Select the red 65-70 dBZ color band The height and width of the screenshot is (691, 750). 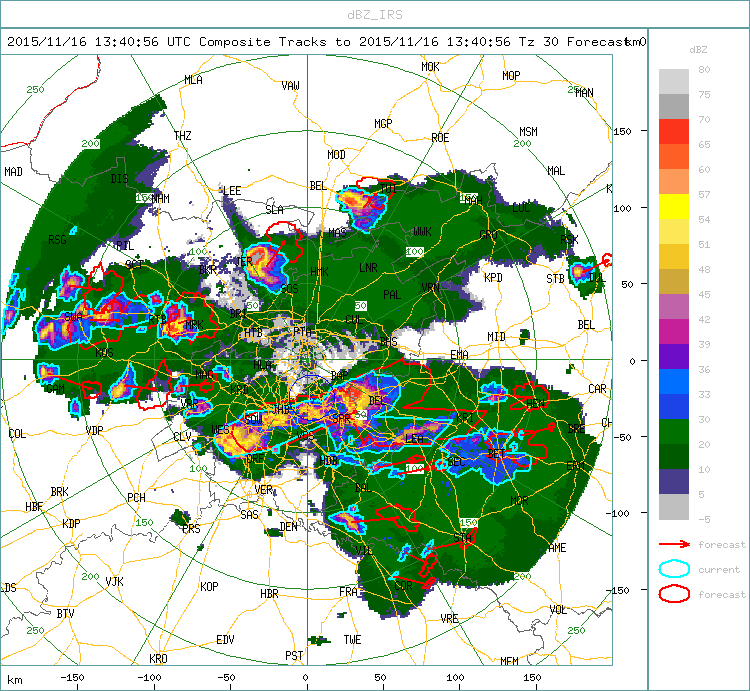(x=673, y=132)
